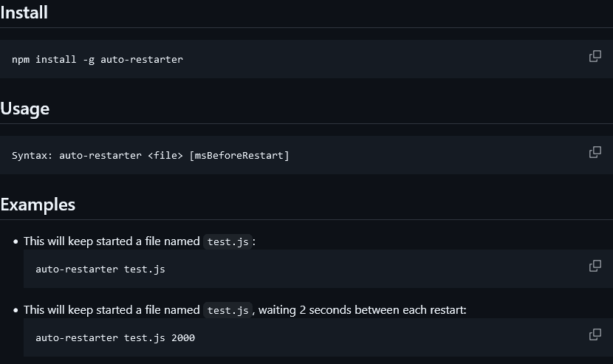This screenshot has width=613, height=364.
Task: Jump to the Examples heading anchor
Action: 38,205
